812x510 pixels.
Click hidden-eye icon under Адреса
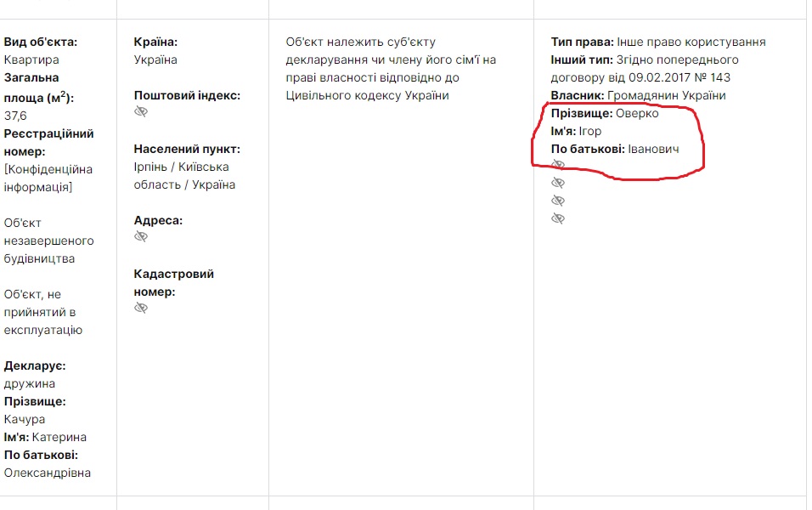coord(141,236)
